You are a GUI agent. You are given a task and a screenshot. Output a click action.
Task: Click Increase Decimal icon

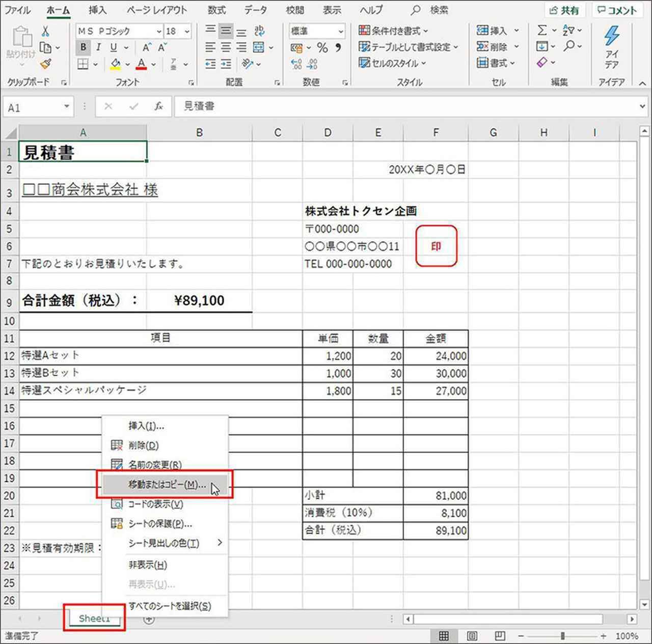tap(296, 64)
